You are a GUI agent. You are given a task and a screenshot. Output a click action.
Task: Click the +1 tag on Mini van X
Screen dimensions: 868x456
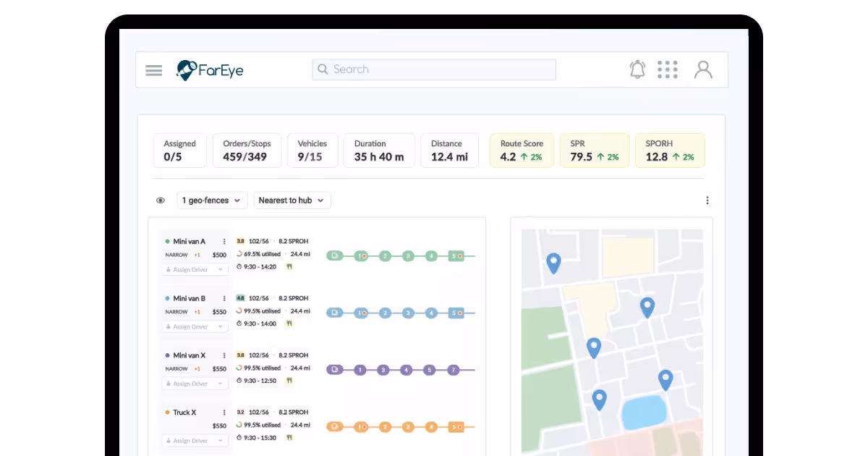click(x=197, y=369)
